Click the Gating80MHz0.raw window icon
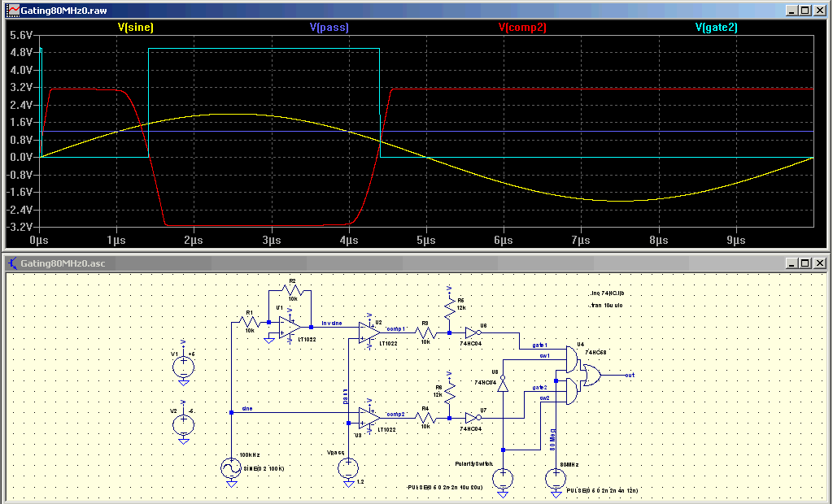 [12, 10]
